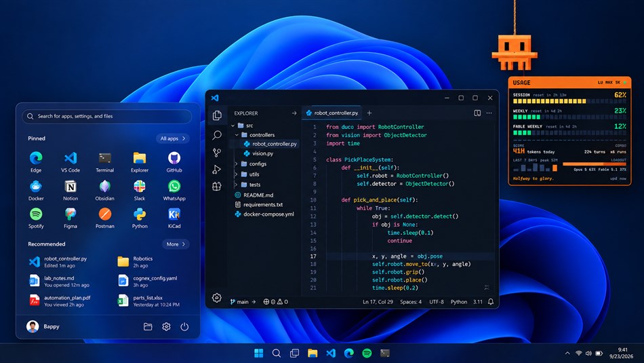Image resolution: width=644 pixels, height=363 pixels.
Task: Launch WhatsApp from pinned apps
Action: (x=174, y=190)
